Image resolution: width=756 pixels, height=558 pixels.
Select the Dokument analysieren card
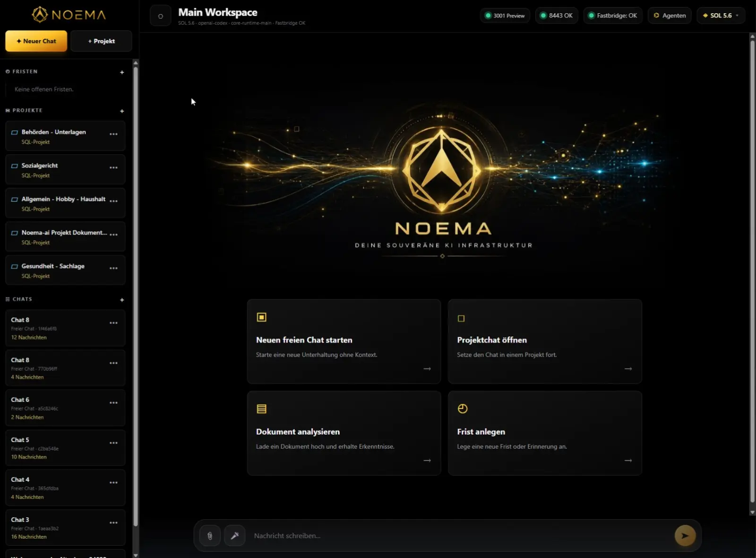pyautogui.click(x=344, y=433)
